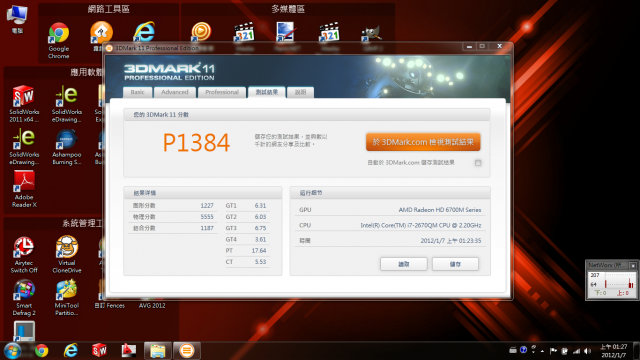Screen dimensions: 640x360
Task: Launch Ashampoo Burning Studio shortcut
Action: click(67, 147)
